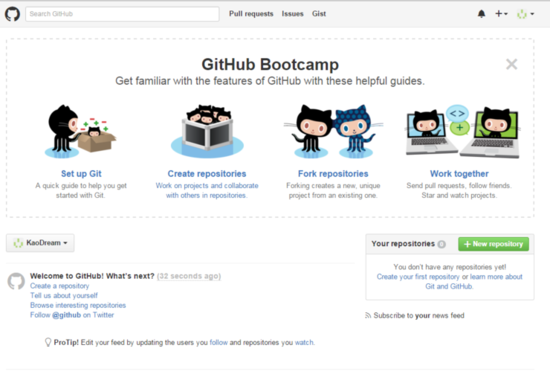Viewport: 550px width, 374px height.
Task: Click the GitHub Bootcamp heading
Action: 270,65
